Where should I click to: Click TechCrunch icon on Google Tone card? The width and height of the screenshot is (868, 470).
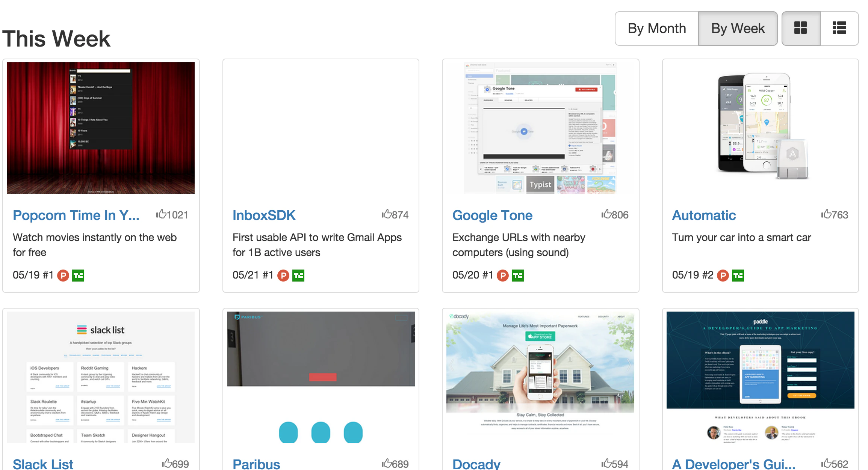[x=518, y=276]
